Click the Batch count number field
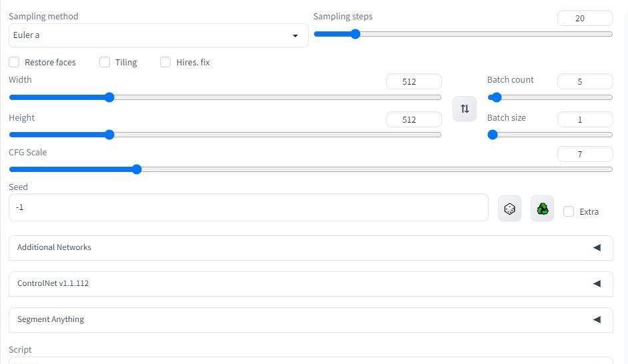This screenshot has width=628, height=364. [x=585, y=82]
